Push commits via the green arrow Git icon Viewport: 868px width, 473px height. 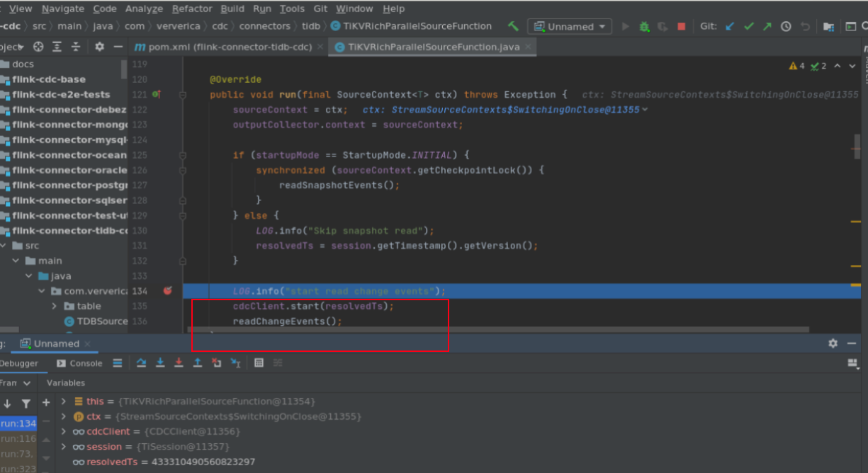(x=767, y=25)
